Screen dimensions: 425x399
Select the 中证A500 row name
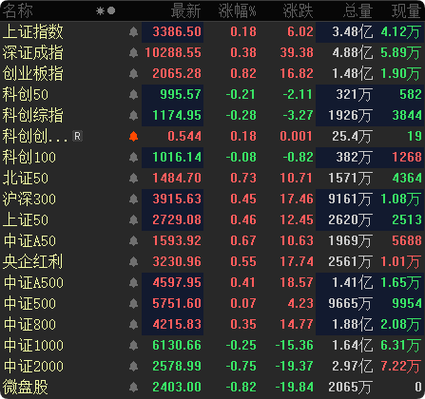click(33, 283)
